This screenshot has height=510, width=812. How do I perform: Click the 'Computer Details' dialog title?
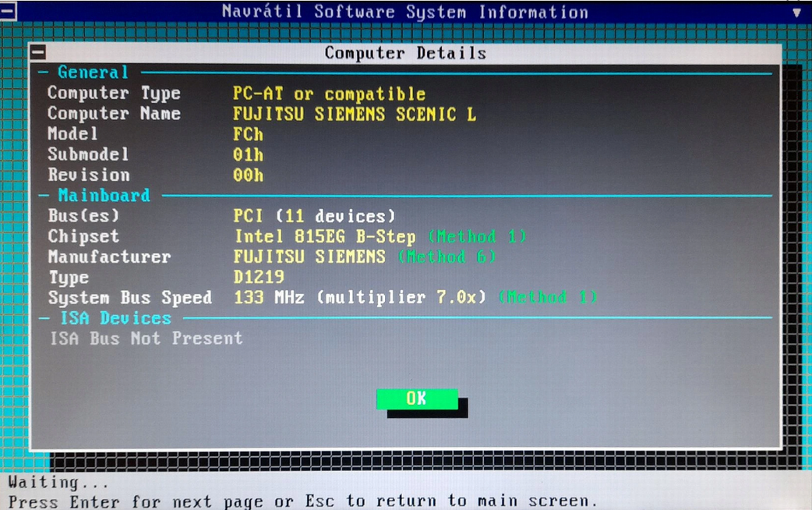pos(405,53)
